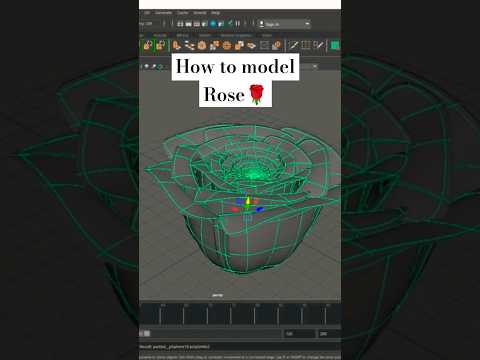480x360 pixels.
Task: Open the Help menu
Action: [x=215, y=13]
